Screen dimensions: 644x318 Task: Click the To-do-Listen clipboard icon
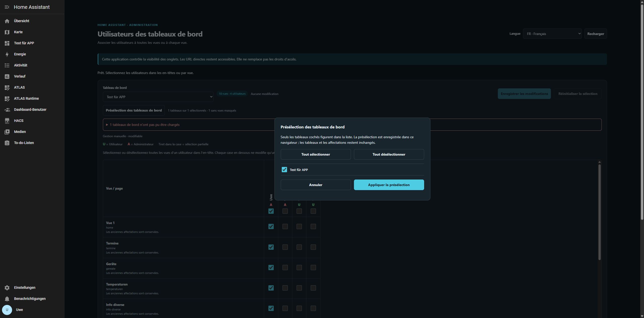click(7, 143)
